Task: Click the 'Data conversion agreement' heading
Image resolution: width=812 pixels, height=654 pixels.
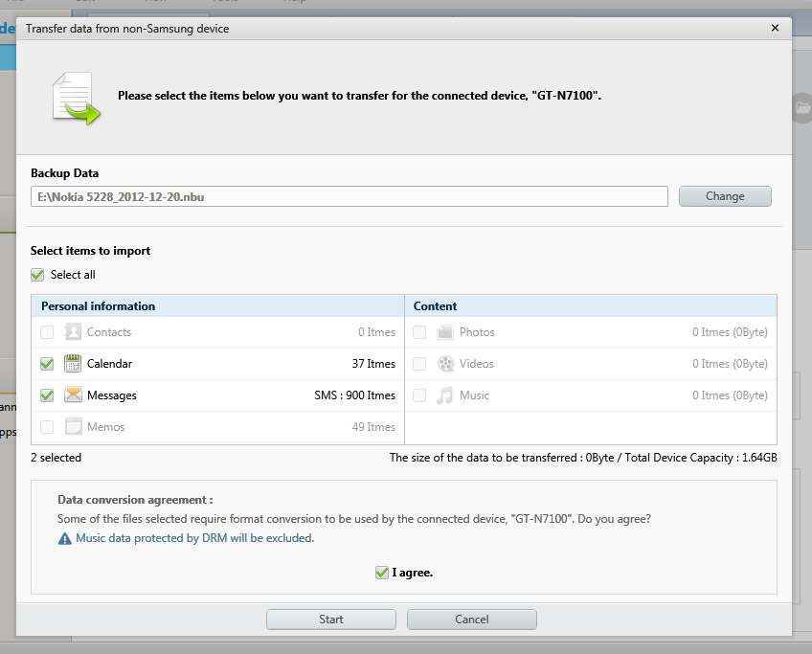Action: pyautogui.click(x=135, y=500)
